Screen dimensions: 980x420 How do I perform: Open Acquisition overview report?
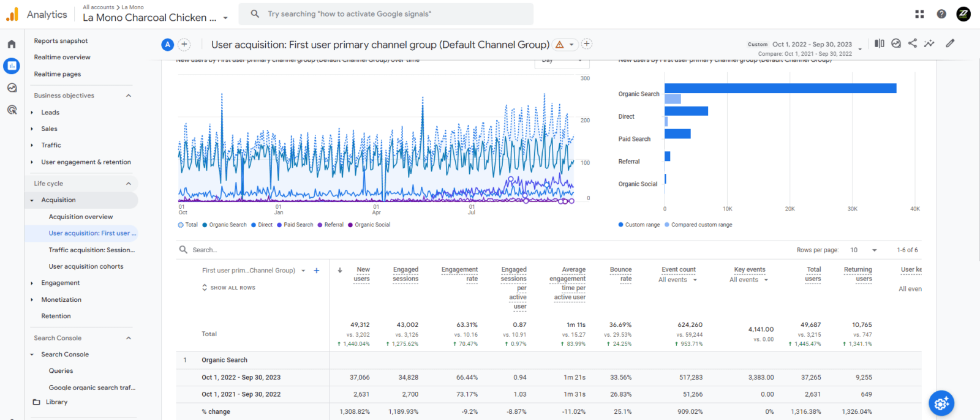[x=81, y=217]
